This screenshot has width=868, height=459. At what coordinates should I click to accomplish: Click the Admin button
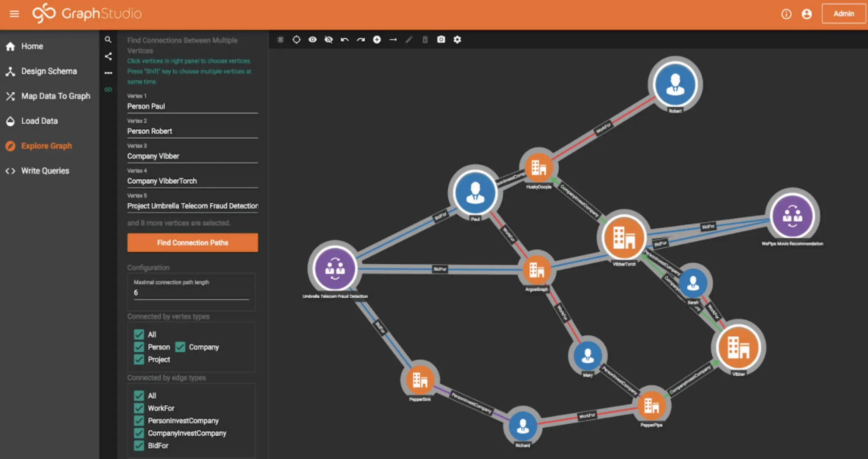pos(844,14)
